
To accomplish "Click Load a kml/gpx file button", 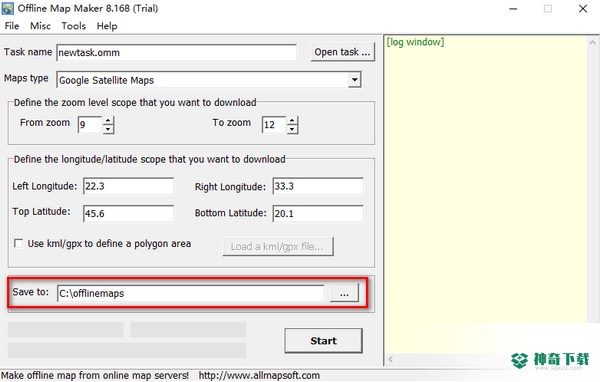I will pos(278,247).
